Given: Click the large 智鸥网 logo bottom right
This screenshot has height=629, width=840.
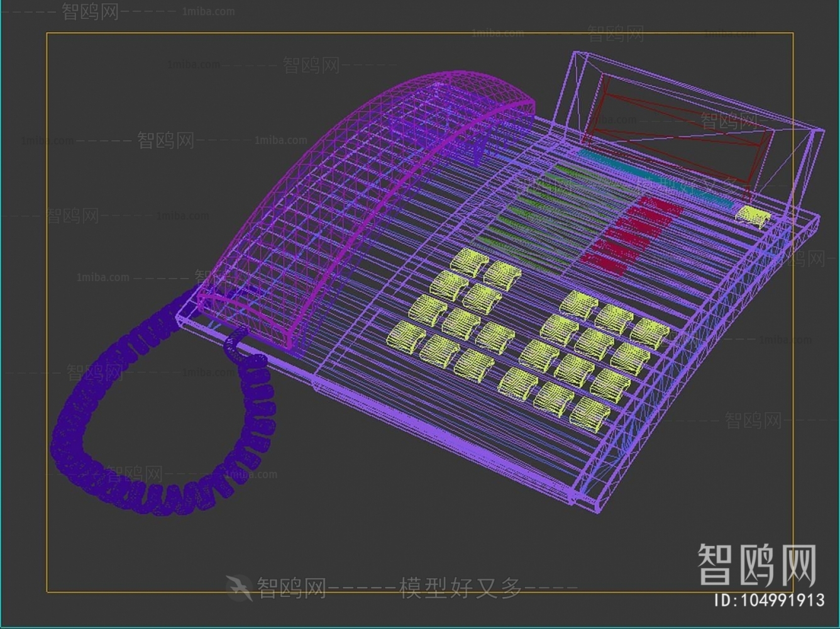Looking at the screenshot, I should pyautogui.click(x=756, y=565).
